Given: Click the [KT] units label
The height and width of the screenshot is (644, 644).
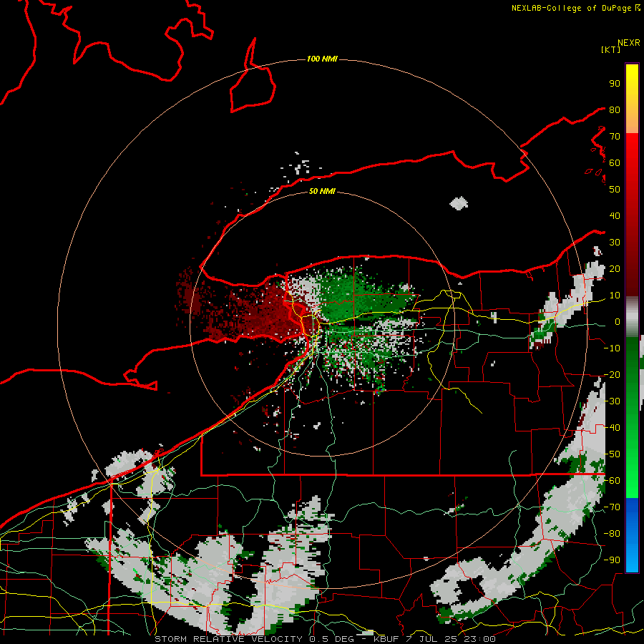Looking at the screenshot, I should 611,49.
